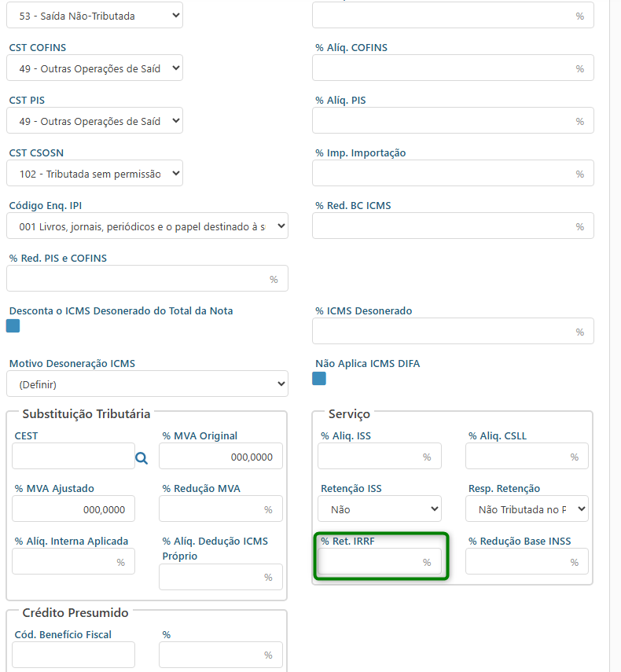Open the Código Enq. IPI dropdown
Viewport: 621px width, 672px height.
point(147,226)
